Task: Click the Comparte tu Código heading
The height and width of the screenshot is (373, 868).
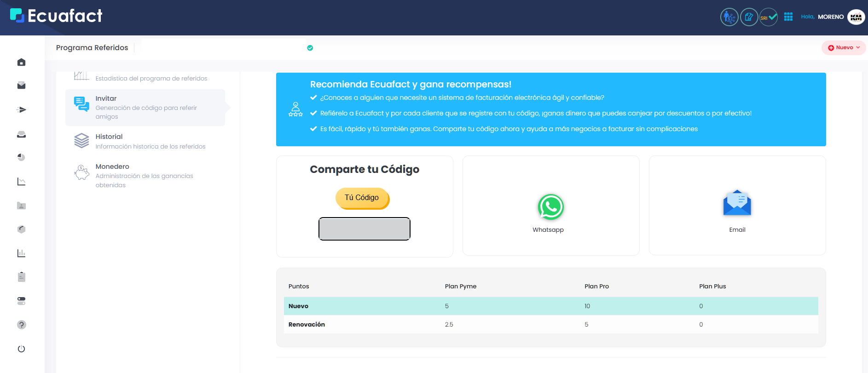Action: [x=365, y=170]
